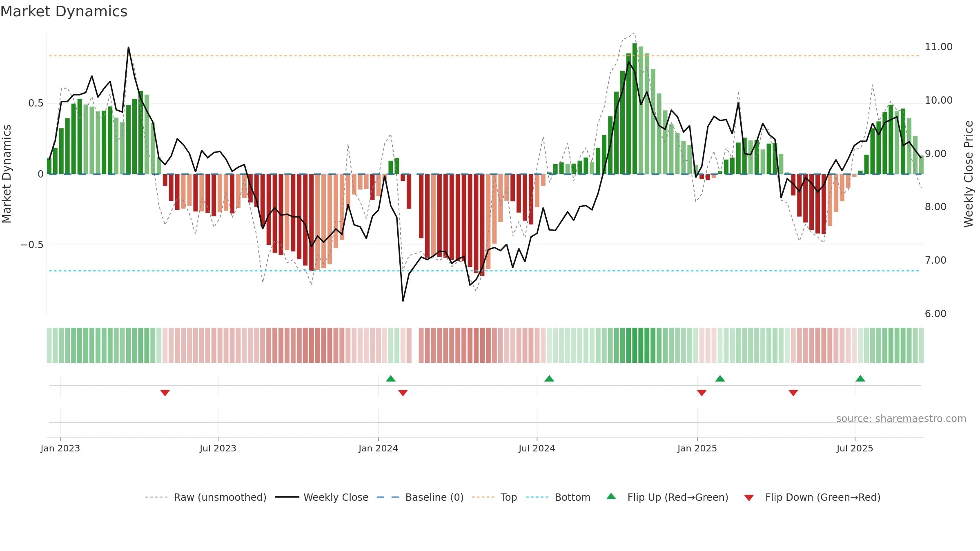Select the flip-down marker after Jan 2024
The image size is (980, 551).
pyautogui.click(x=403, y=393)
